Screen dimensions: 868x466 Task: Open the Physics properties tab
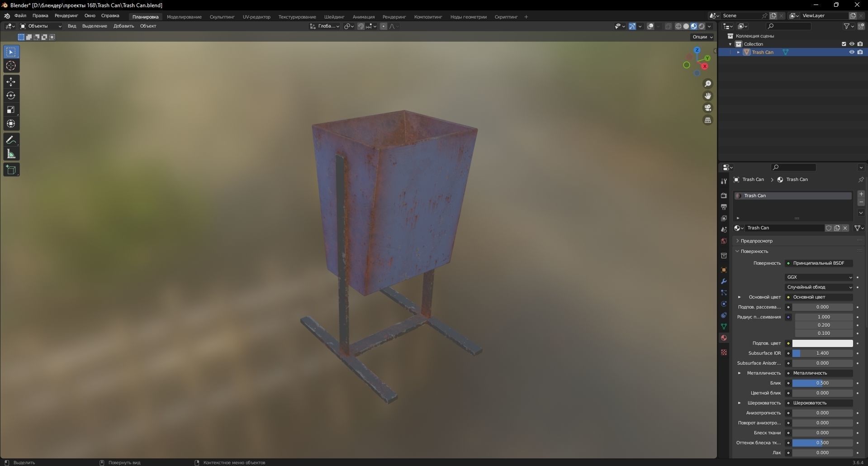724,304
